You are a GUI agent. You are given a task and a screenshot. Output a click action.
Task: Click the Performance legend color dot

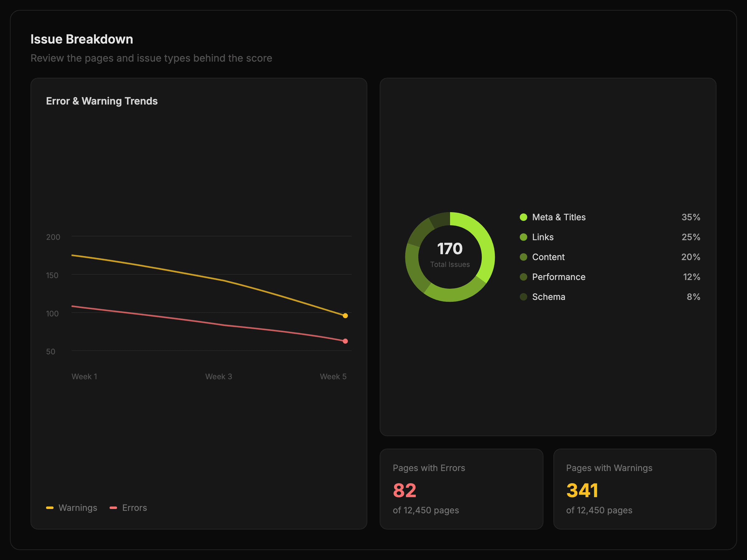tap(524, 277)
